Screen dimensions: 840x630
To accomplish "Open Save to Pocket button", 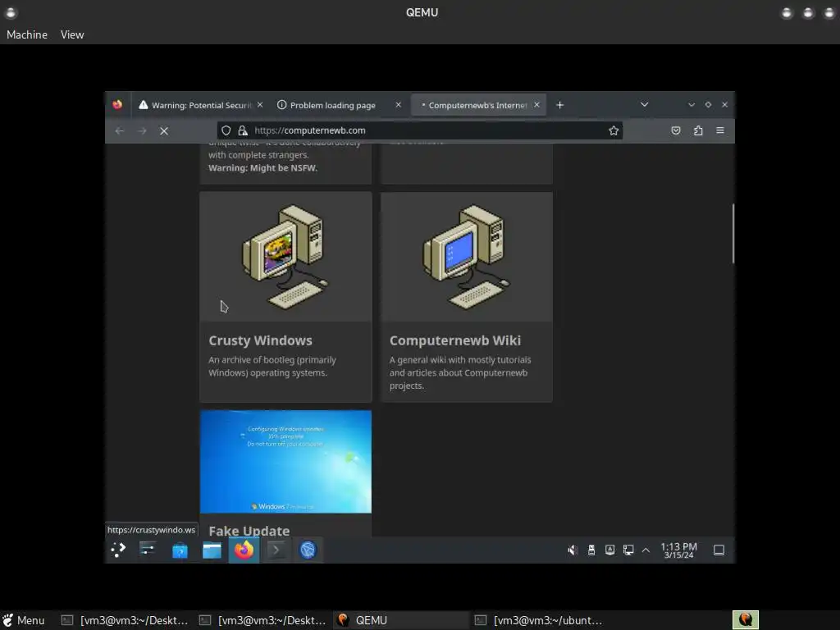I will tap(676, 130).
